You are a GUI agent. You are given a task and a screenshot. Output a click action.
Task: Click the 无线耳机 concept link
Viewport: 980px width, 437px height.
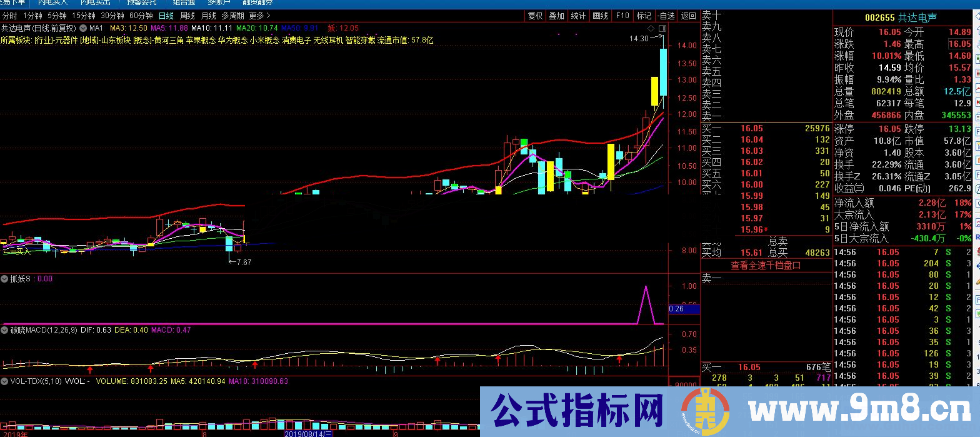[x=329, y=40]
